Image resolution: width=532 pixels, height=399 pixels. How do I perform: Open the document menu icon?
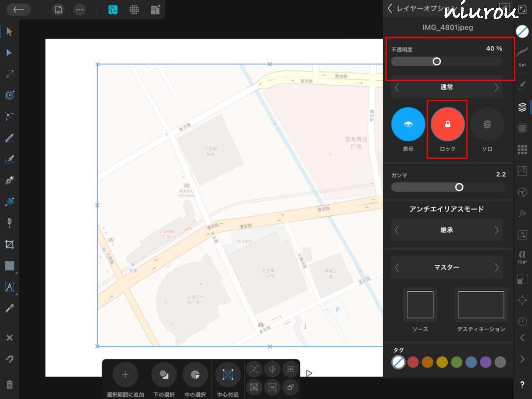(x=59, y=9)
